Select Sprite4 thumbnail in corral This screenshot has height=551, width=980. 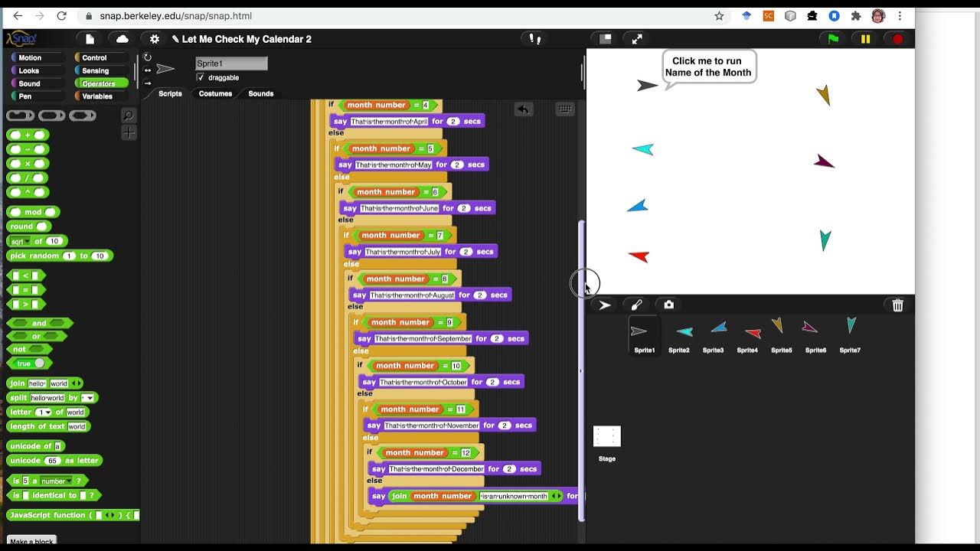click(747, 336)
